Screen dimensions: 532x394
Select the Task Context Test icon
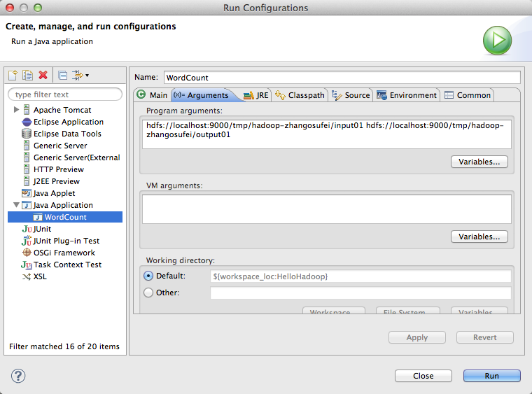27,265
